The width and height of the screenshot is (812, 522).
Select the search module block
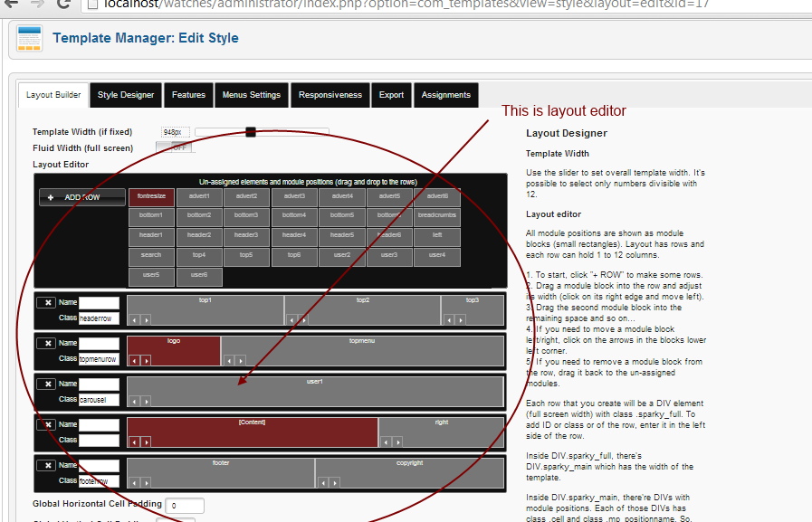[152, 257]
